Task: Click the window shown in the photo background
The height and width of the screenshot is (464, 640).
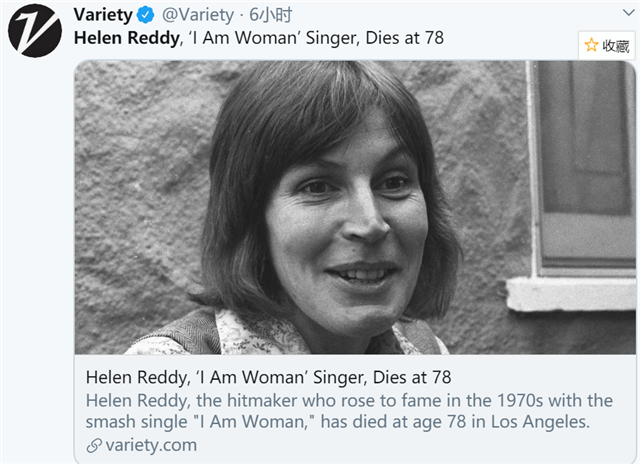Action: (x=584, y=167)
